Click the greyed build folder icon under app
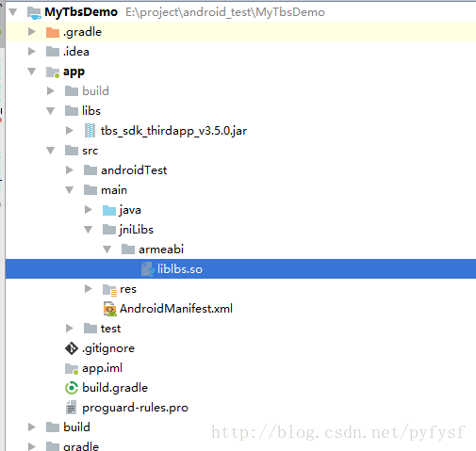The width and height of the screenshot is (476, 451). click(x=72, y=91)
